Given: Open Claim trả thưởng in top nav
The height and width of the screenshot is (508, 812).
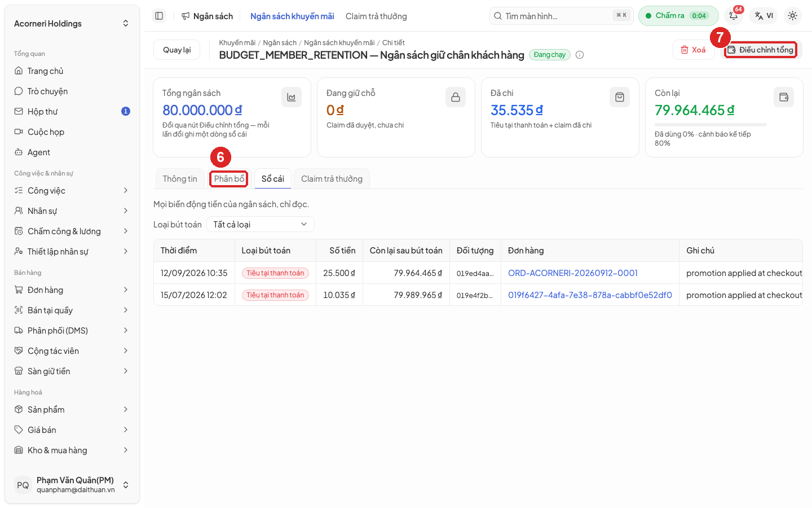Looking at the screenshot, I should (x=376, y=16).
